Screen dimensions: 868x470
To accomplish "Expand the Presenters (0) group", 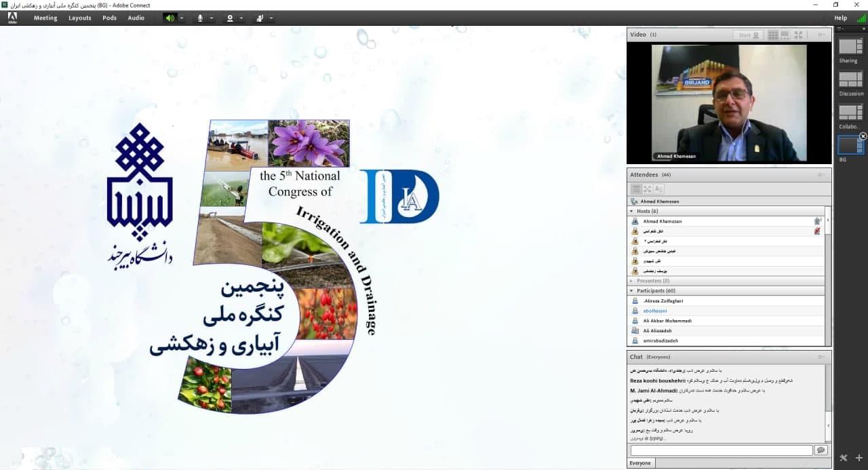I will point(632,281).
